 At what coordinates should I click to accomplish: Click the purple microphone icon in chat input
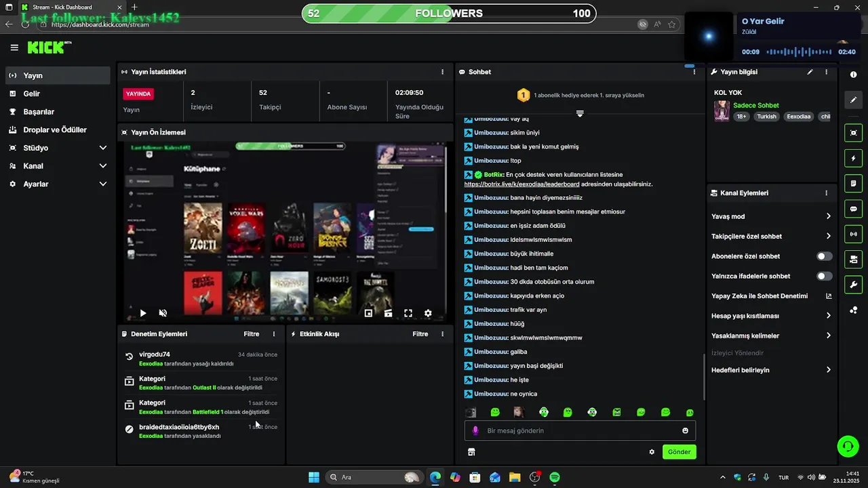click(475, 430)
